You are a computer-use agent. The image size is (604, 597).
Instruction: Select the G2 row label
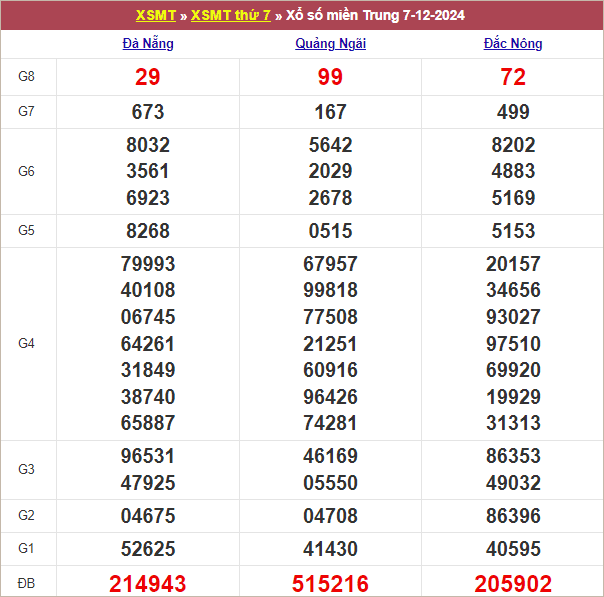click(x=26, y=515)
